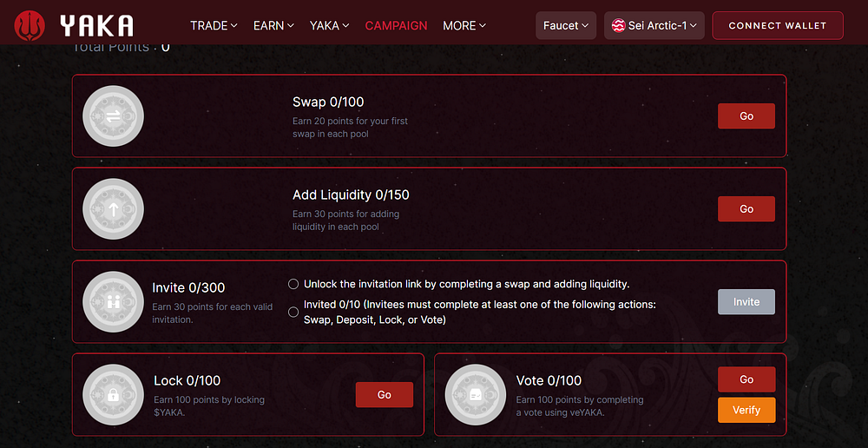This screenshot has height=448, width=868.
Task: Click the orange Verify button
Action: tap(746, 411)
